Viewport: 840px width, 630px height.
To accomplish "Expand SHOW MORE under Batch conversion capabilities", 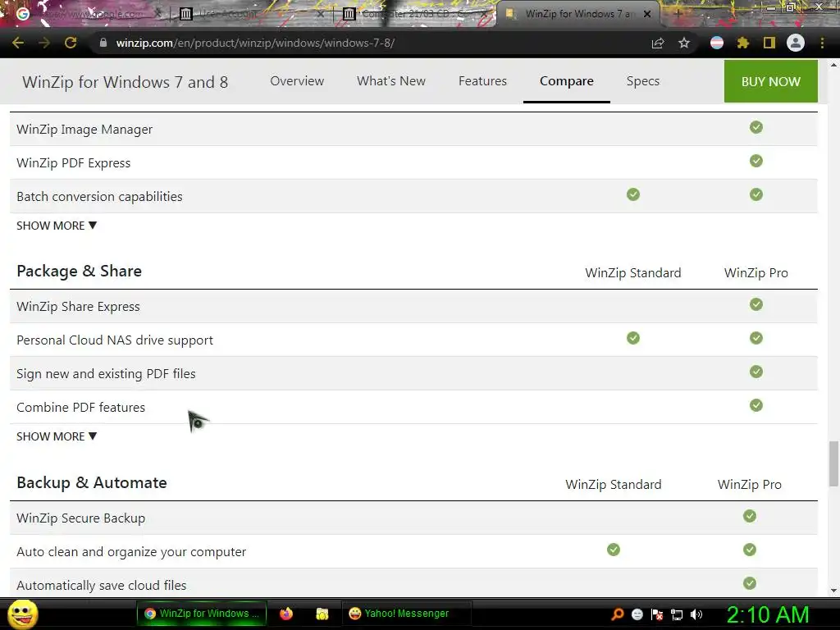I will pos(57,226).
